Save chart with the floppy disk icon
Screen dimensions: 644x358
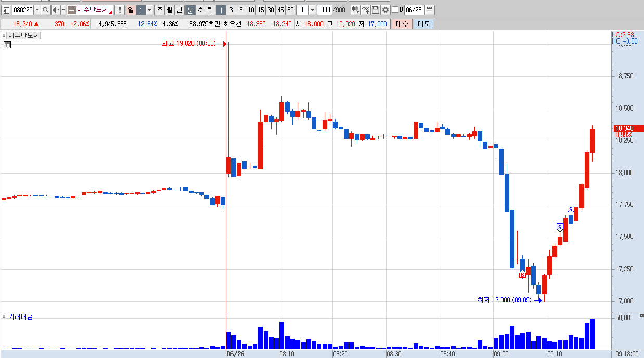(375, 10)
